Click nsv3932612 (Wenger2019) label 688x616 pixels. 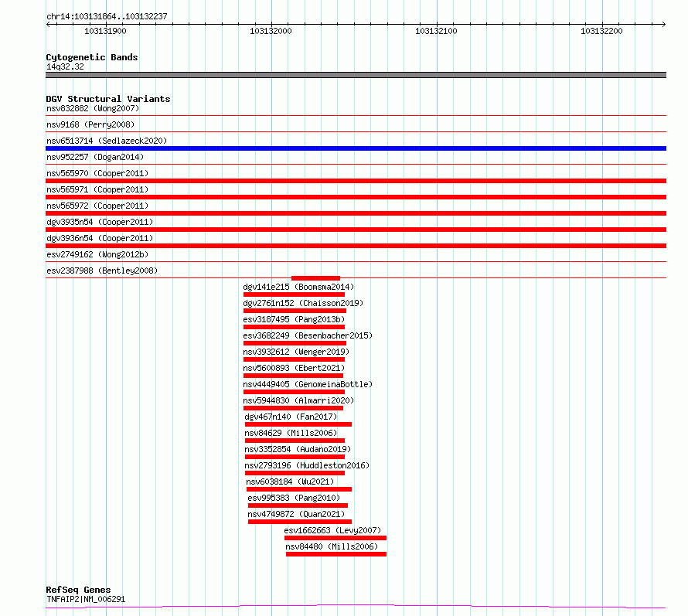click(x=296, y=352)
